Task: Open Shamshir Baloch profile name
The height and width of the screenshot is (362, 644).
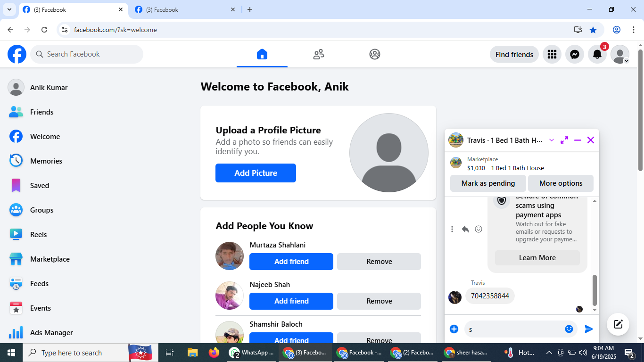Action: click(x=276, y=324)
